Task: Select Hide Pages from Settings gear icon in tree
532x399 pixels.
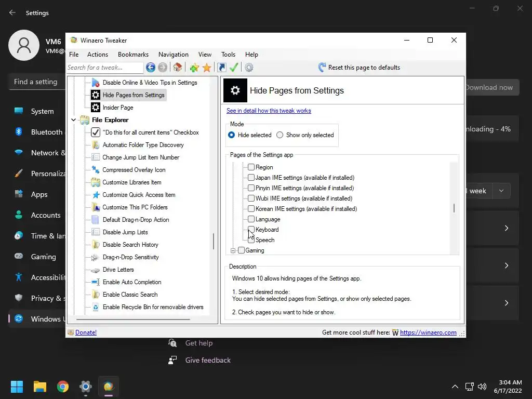Action: (96, 95)
